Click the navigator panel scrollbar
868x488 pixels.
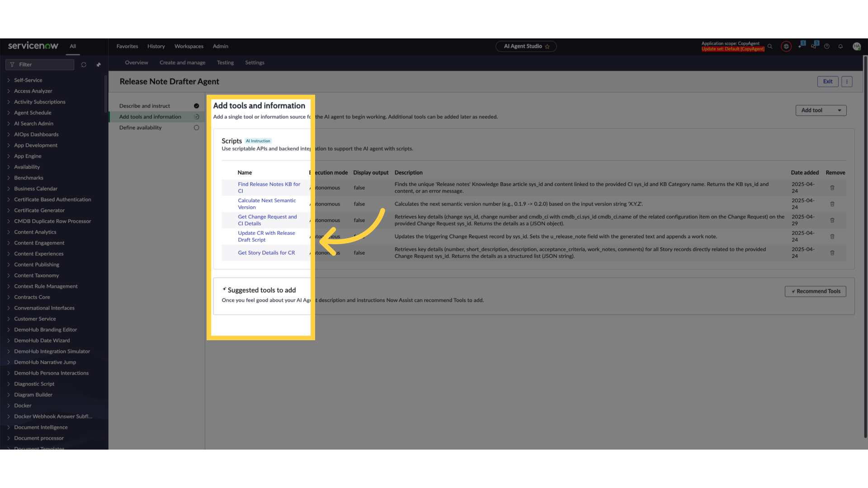(106, 95)
